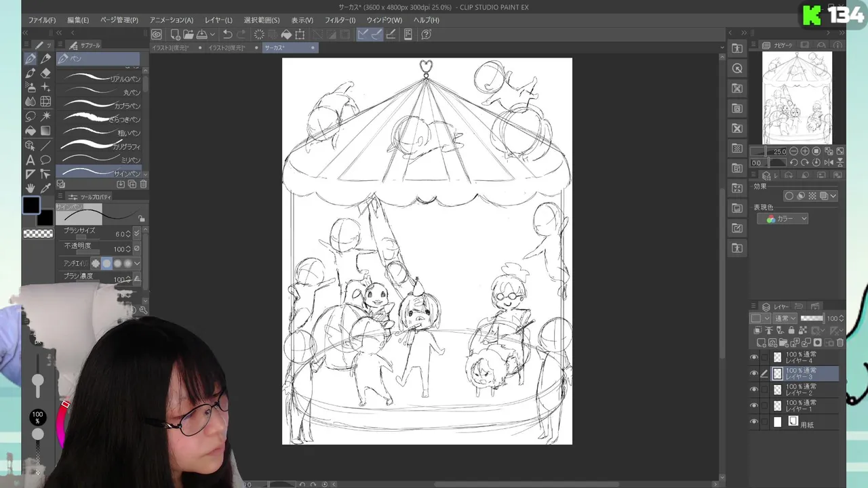Toggle snap to grid in command bar

coord(391,35)
